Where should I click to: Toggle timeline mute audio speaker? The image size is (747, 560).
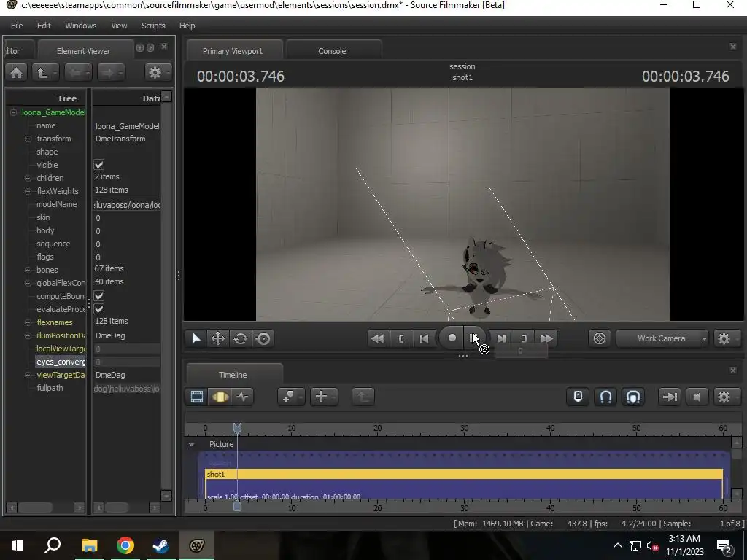pyautogui.click(x=697, y=397)
